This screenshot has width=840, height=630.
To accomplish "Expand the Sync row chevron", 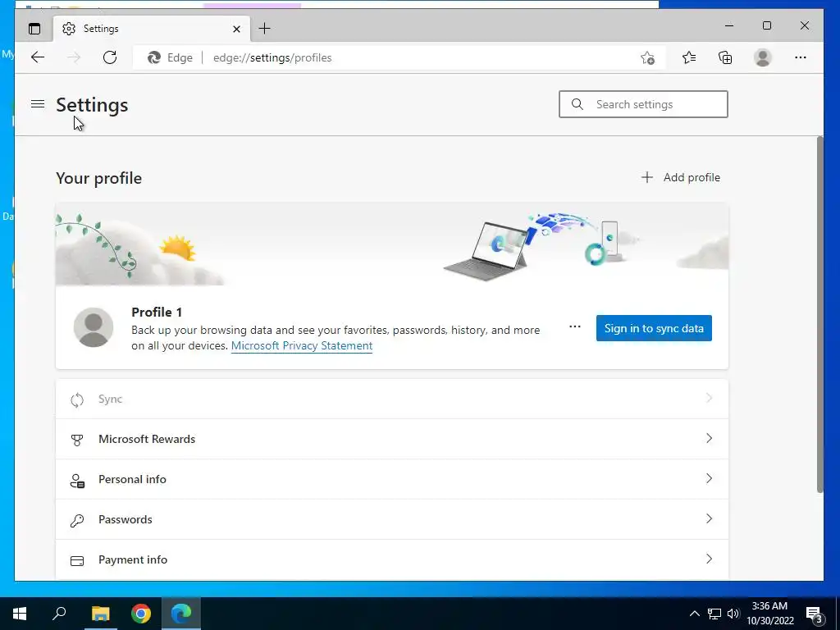I will 709,398.
